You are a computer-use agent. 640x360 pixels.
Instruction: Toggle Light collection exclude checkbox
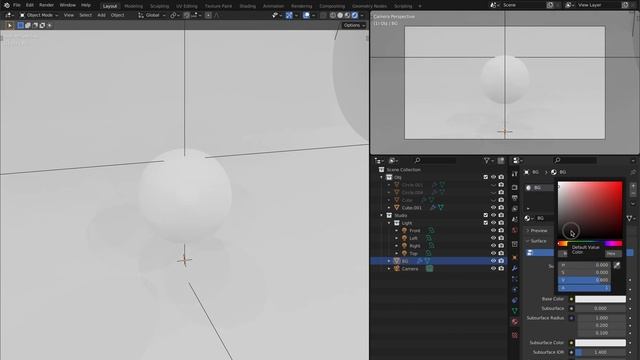[486, 223]
